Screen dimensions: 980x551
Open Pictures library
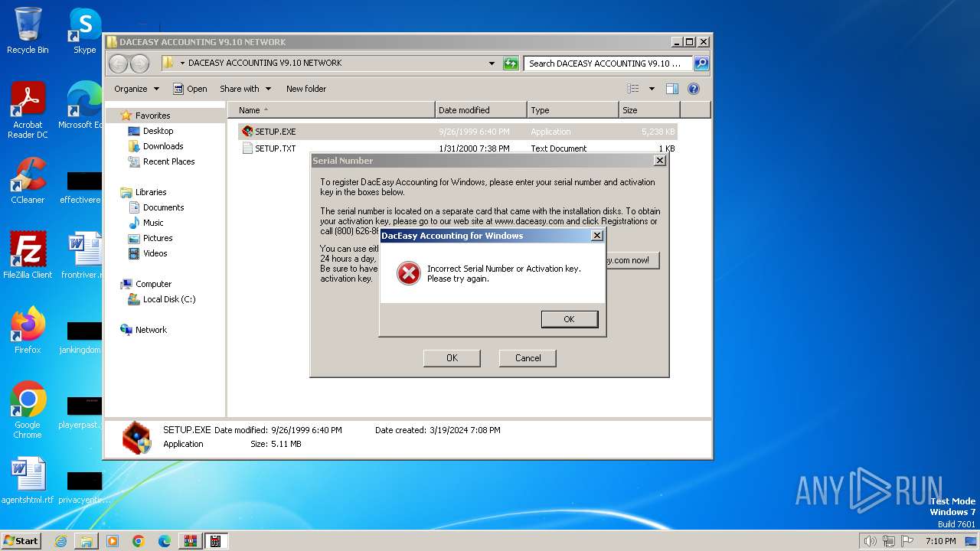158,238
